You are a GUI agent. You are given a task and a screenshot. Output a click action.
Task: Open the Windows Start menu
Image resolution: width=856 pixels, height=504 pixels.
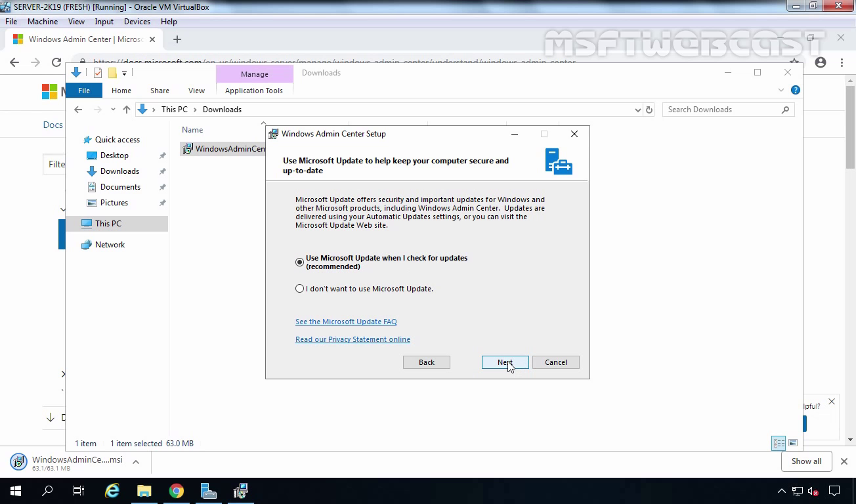[x=16, y=491]
